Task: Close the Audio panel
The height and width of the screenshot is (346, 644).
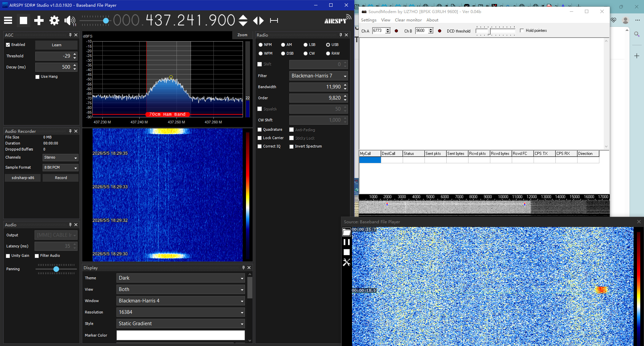Action: (76, 225)
